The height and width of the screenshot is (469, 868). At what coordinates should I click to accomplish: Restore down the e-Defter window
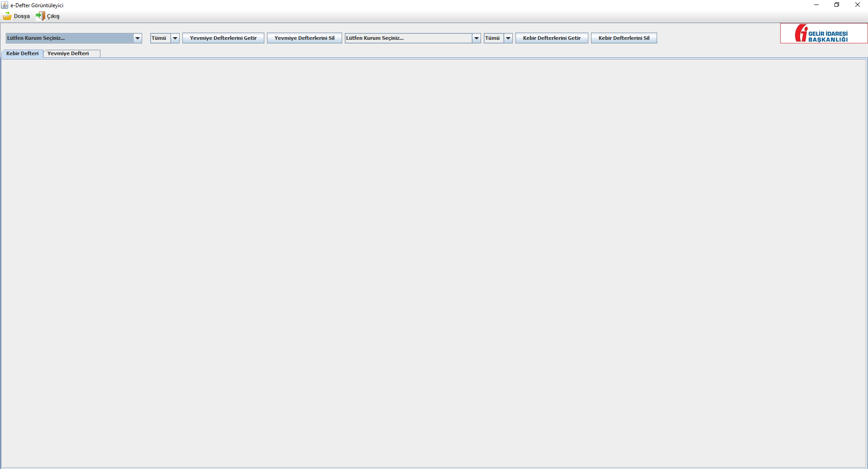(837, 5)
